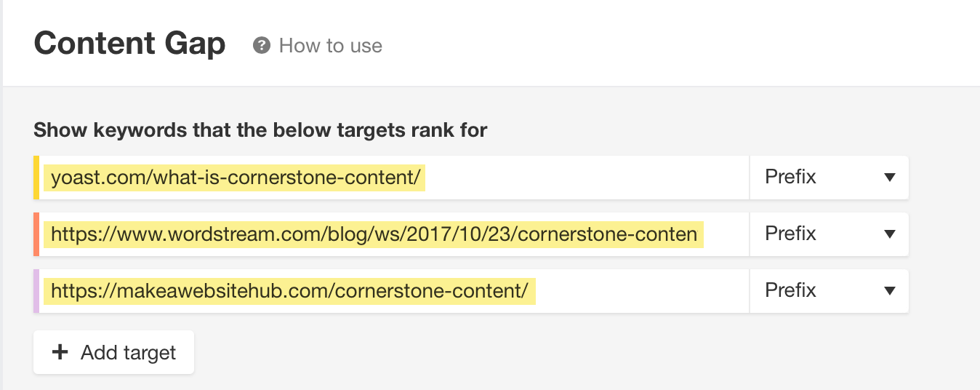This screenshot has height=390, width=980.
Task: Click dropdown arrow on yoast.com row
Action: (889, 178)
